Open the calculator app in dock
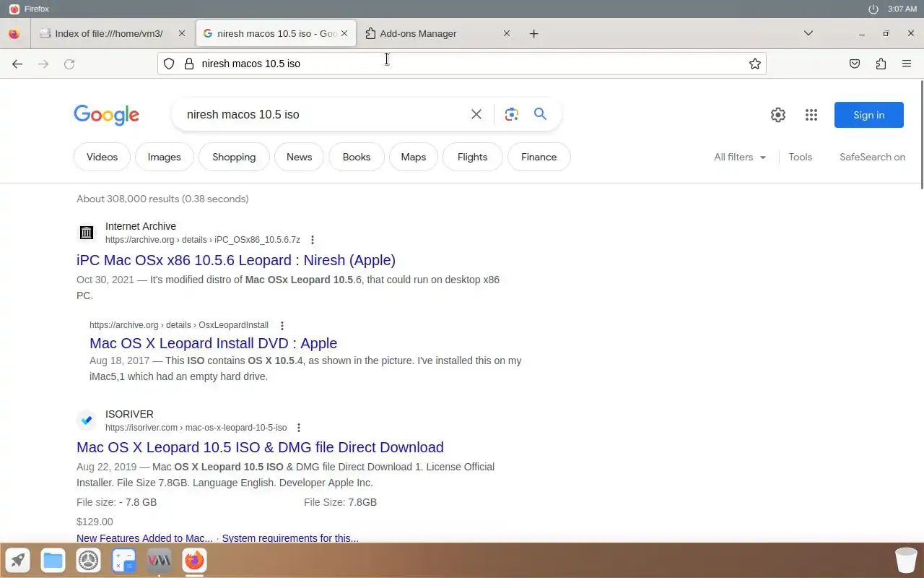 click(x=123, y=560)
